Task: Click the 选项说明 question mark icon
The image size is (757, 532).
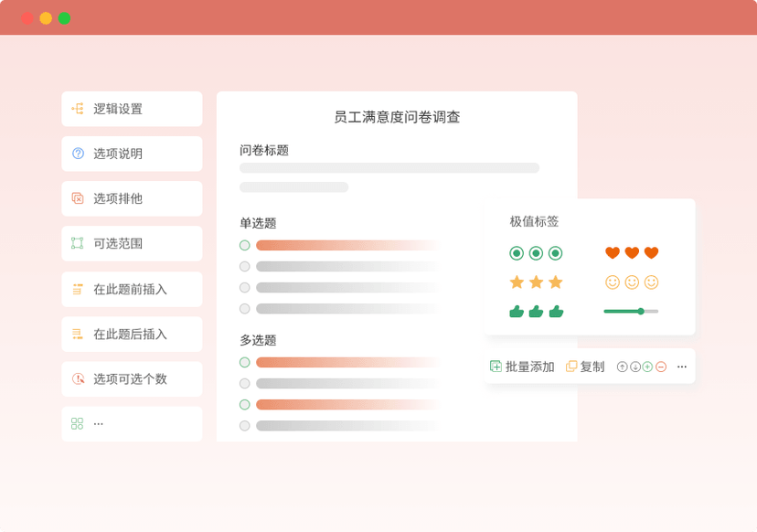Action: (x=78, y=154)
